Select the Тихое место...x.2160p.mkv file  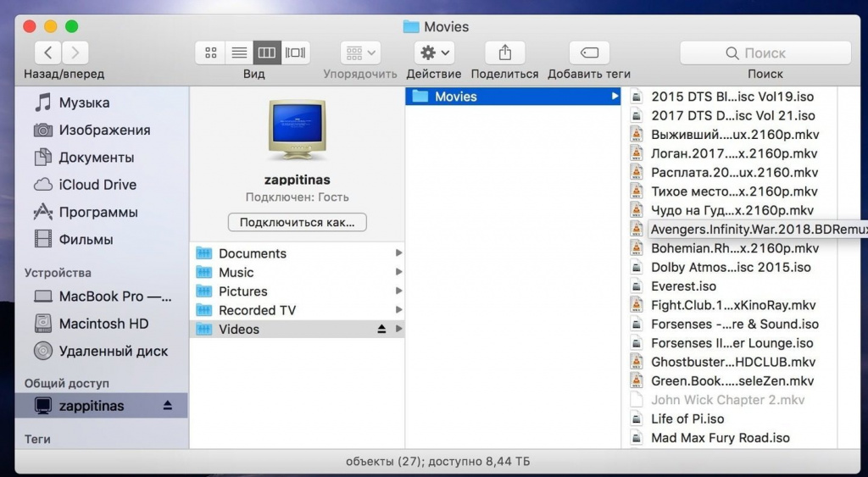click(731, 191)
